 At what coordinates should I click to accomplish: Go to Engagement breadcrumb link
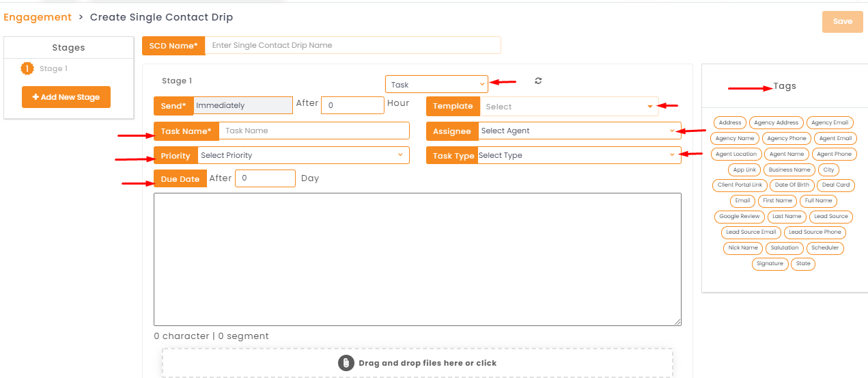point(38,17)
